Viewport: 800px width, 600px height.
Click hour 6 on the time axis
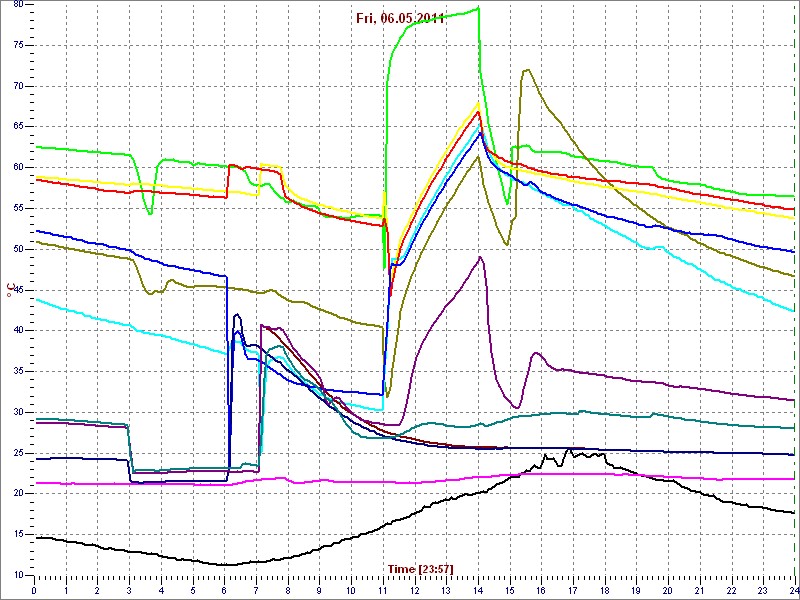(224, 589)
